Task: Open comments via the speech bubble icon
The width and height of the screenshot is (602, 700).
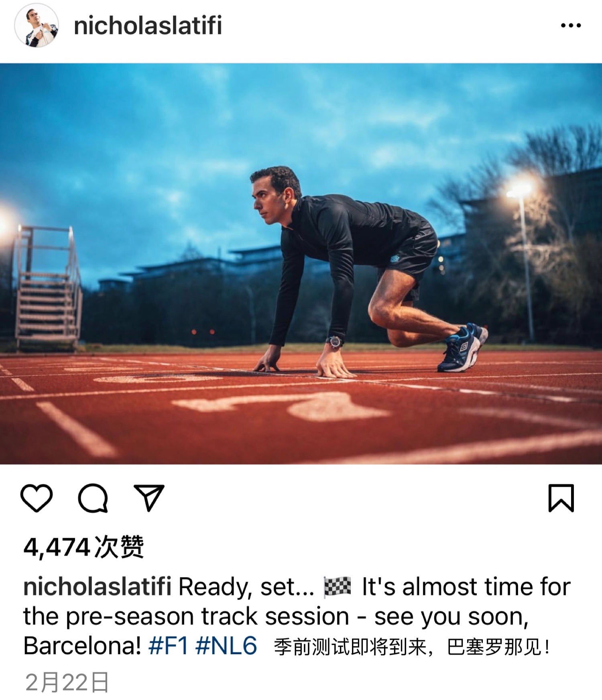Action: click(x=93, y=498)
